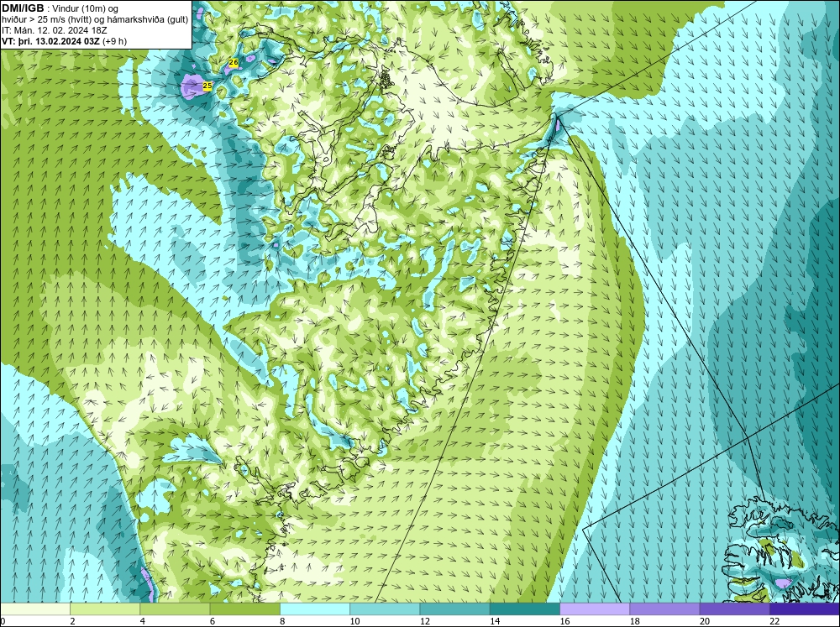The image size is (840, 627).
Task: Pick the 8–10 m/s light cyan band
Action: coord(315,609)
